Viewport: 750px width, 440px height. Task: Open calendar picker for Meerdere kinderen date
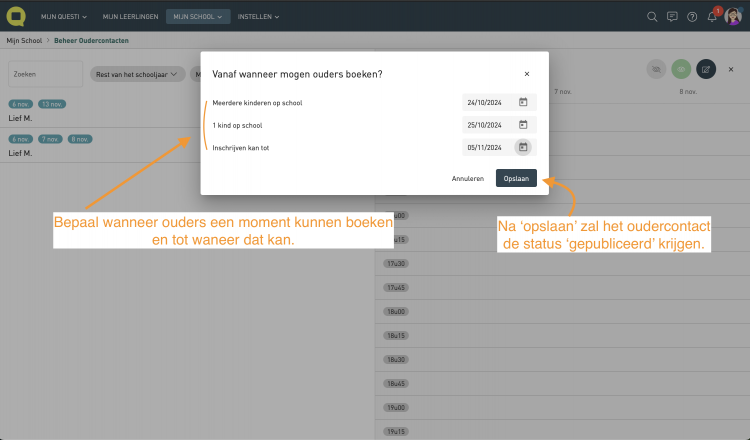(523, 102)
